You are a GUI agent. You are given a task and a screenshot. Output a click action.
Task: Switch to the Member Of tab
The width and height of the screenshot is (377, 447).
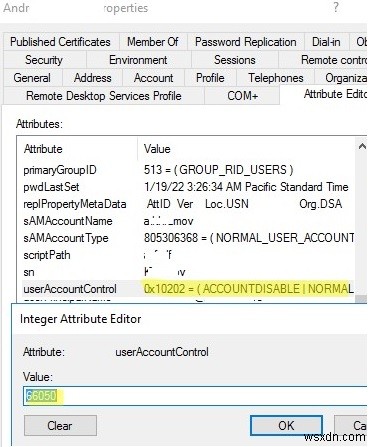[153, 42]
